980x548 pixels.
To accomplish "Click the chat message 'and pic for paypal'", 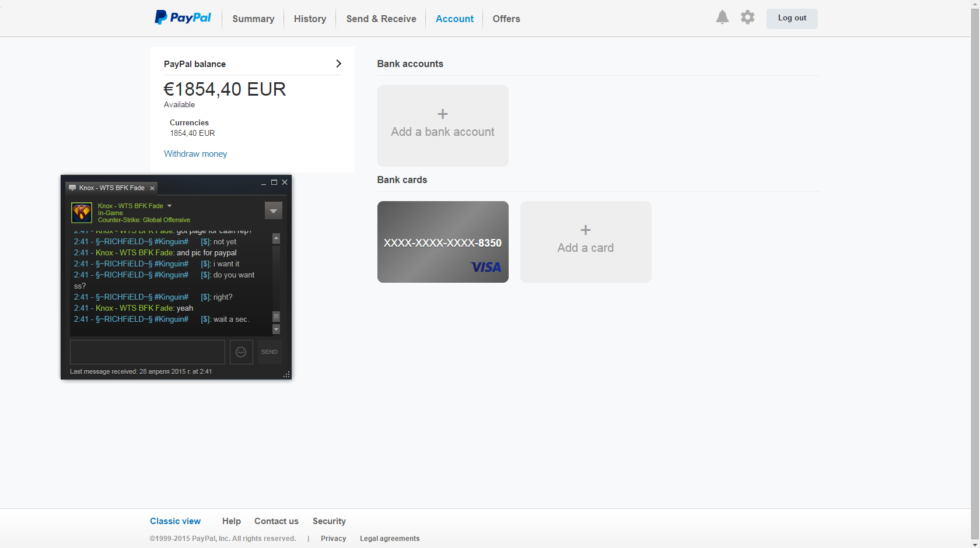I will (x=206, y=253).
